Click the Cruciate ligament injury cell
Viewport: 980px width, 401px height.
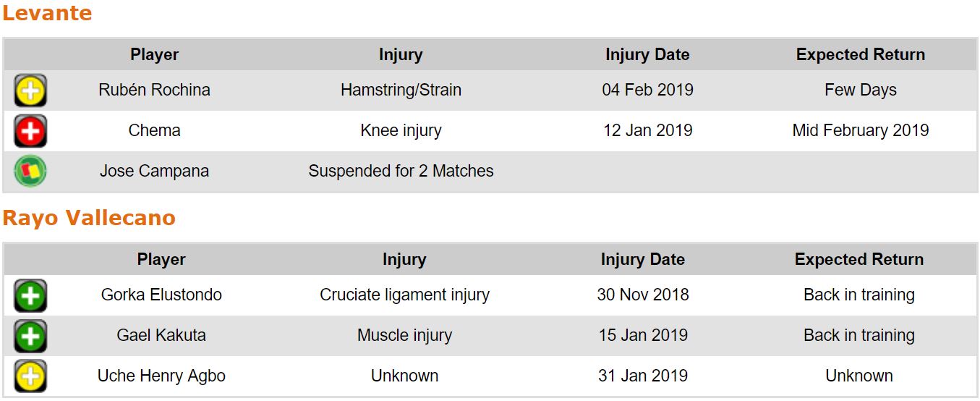[404, 295]
